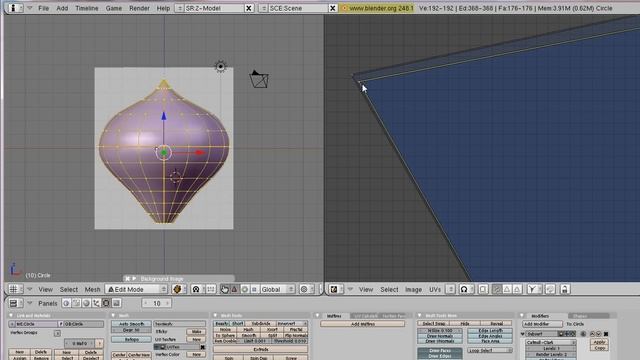Click the lock icon in UV editor header

point(564,289)
